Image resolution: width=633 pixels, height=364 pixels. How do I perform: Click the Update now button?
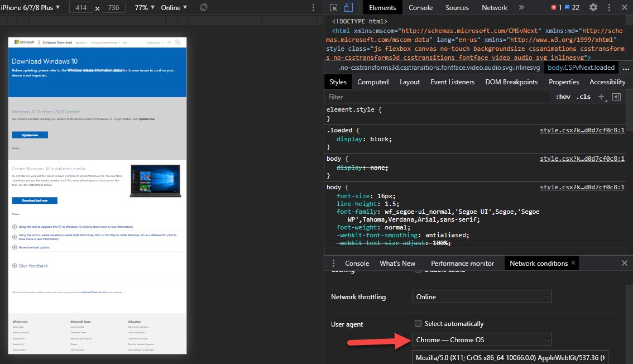30,135
